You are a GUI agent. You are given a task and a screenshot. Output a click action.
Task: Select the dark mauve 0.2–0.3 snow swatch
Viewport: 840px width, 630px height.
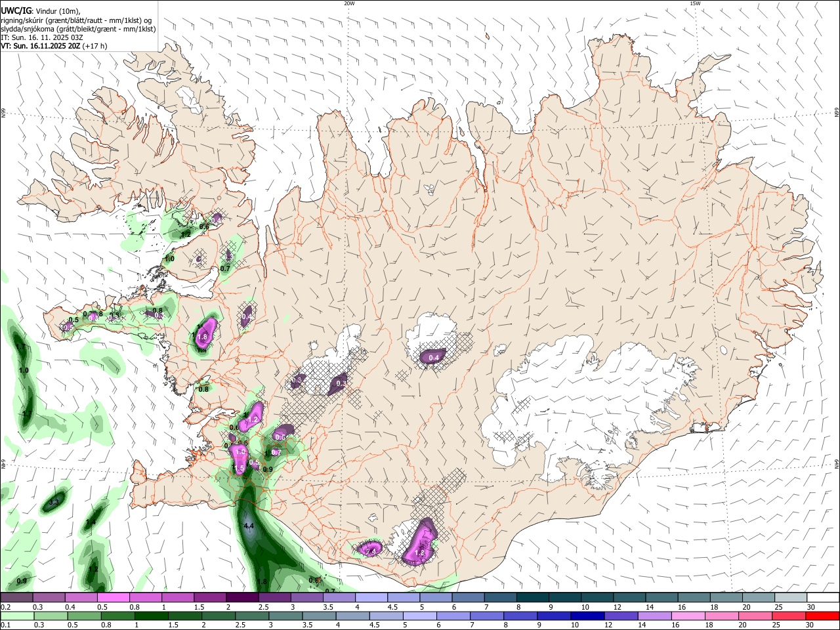click(x=16, y=598)
